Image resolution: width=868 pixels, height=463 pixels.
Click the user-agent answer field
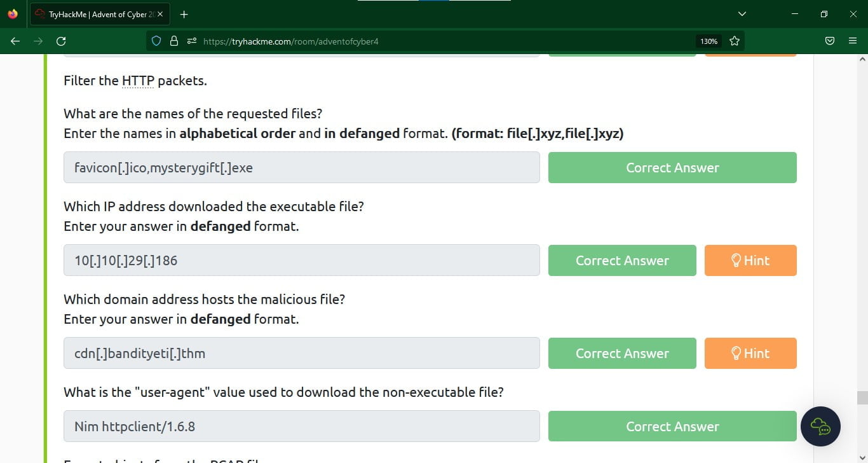tap(302, 426)
